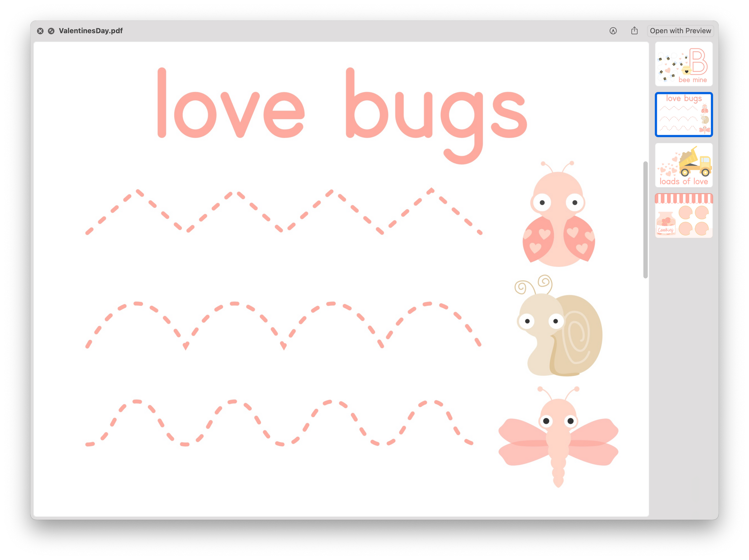Select the bee mine page thumbnail
The image size is (749, 560).
point(683,64)
